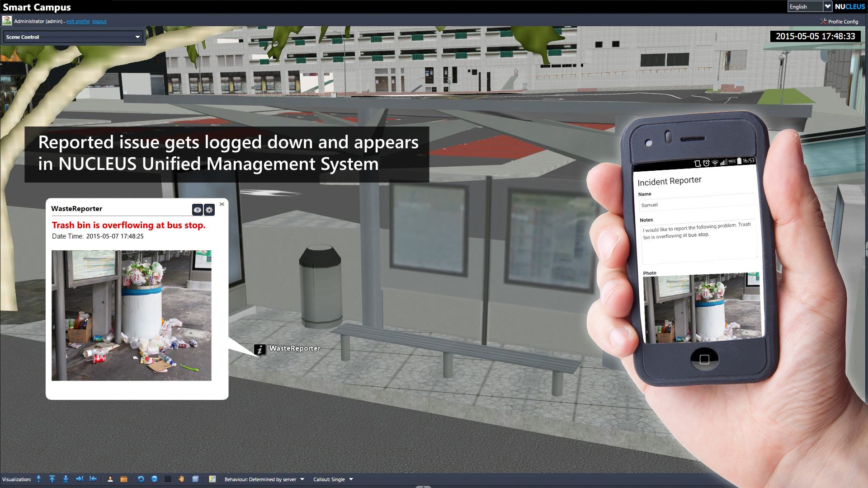Click the Incident Reporter heading on phone
This screenshot has width=868, height=488.
point(670,181)
